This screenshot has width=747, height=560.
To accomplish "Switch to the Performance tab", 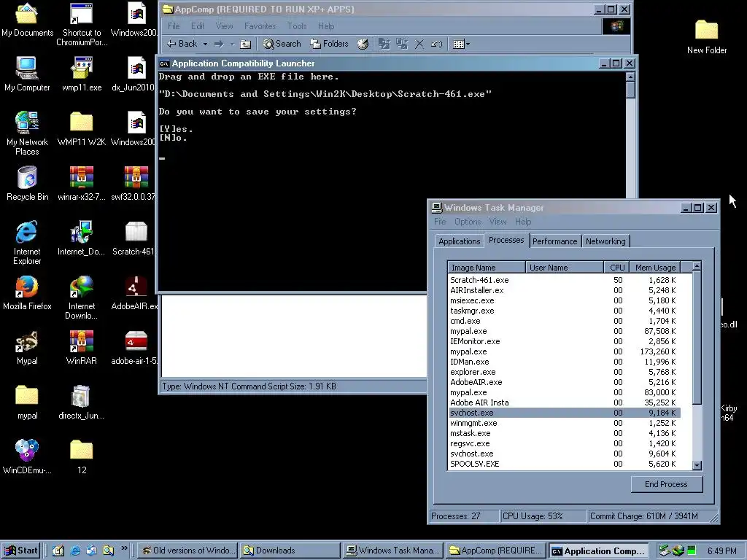I will tap(554, 241).
